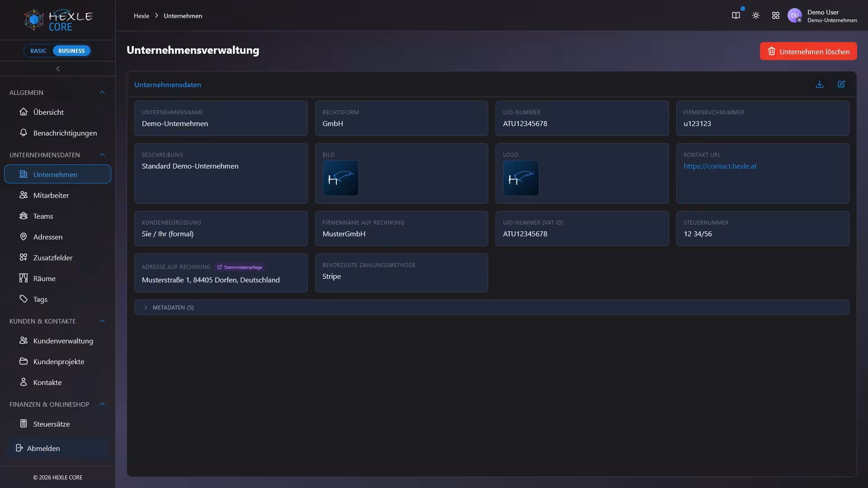Click the Steuernummer 12 34/56

698,234
